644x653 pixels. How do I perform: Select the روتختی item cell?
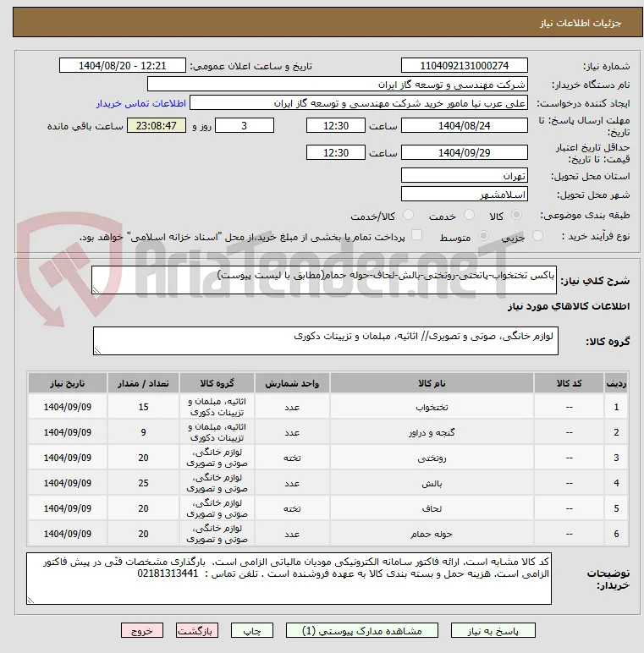(432, 458)
